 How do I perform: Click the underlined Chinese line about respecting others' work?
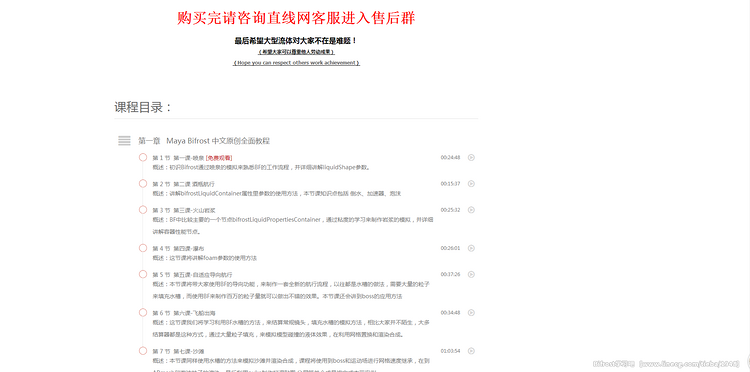click(x=296, y=52)
